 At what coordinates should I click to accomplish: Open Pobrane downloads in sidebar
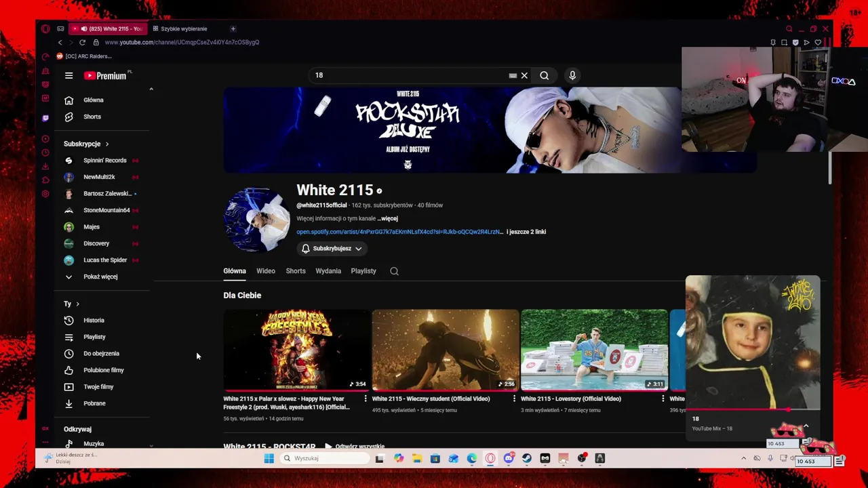94,403
